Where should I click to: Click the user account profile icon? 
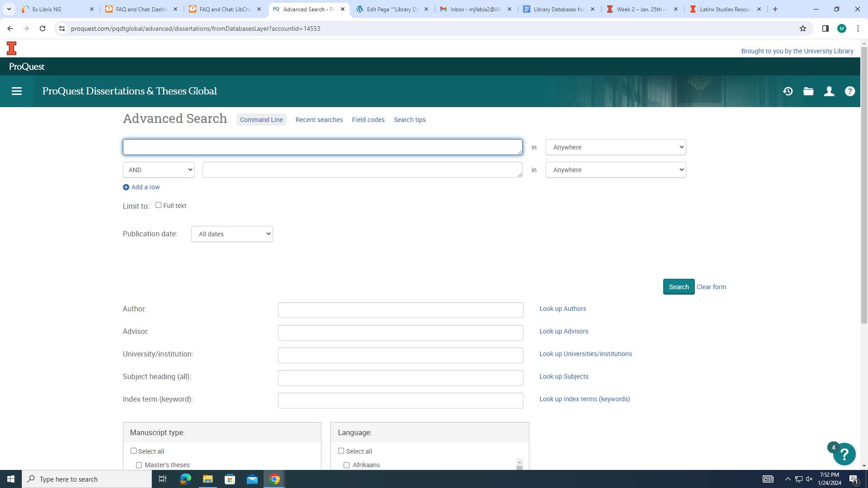pos(829,91)
